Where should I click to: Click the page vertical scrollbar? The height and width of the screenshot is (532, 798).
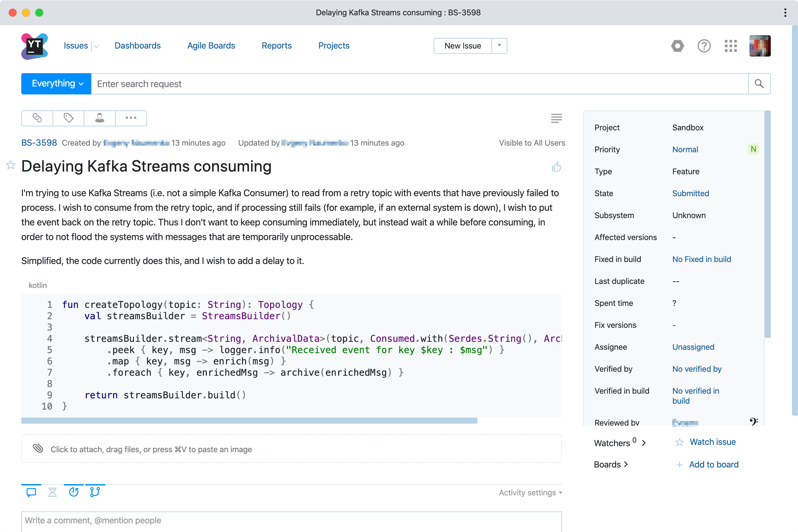pos(795,220)
